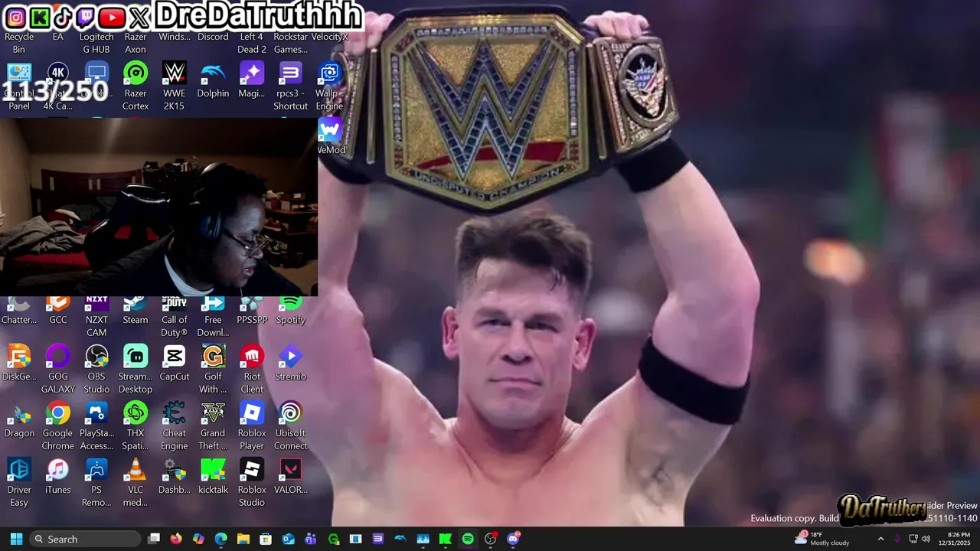Open Microsoft Teams taskbar icon
Viewport: 980px width, 551px height.
click(x=310, y=539)
